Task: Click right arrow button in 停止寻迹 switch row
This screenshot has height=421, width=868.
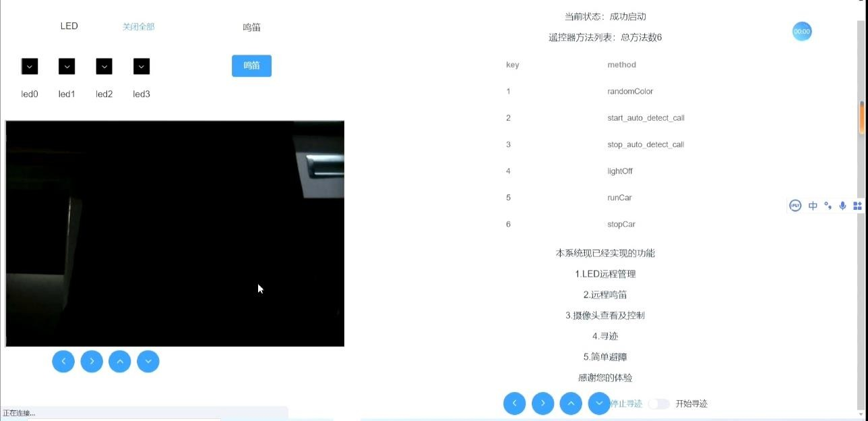Action: [x=543, y=403]
